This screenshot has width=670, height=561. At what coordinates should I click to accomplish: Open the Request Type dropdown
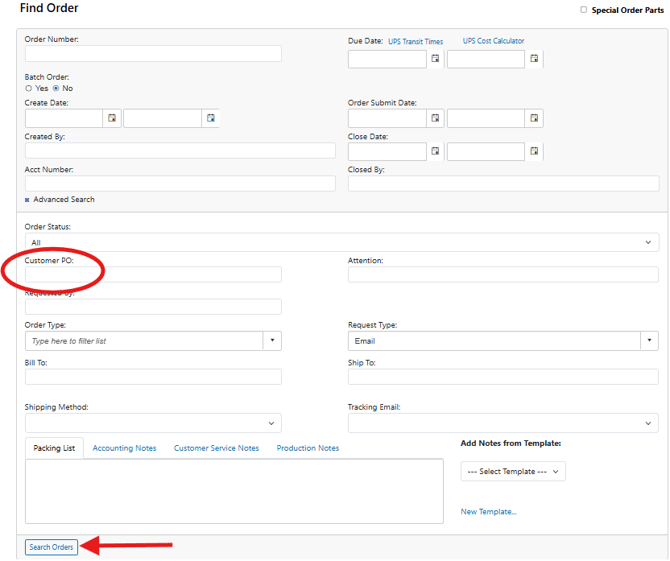point(503,341)
